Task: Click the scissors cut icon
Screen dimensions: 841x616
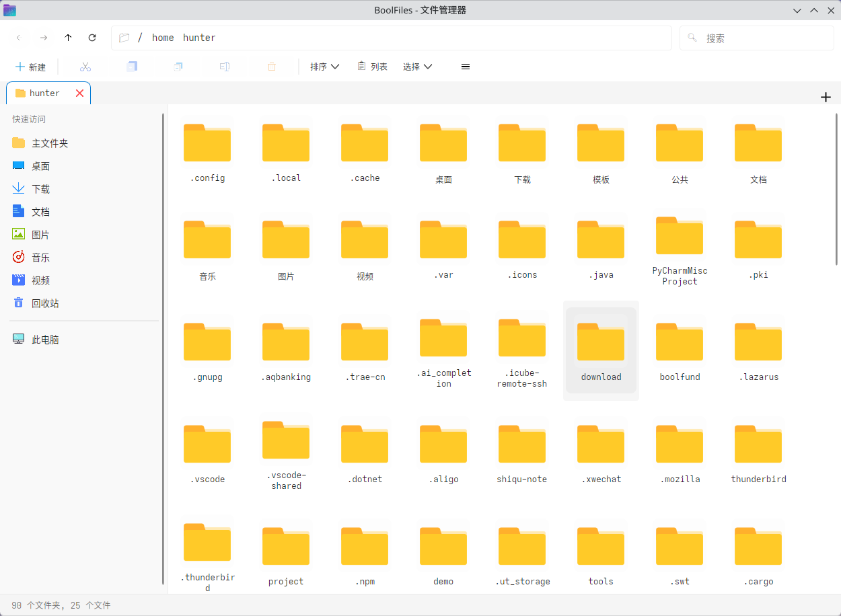Action: point(85,67)
